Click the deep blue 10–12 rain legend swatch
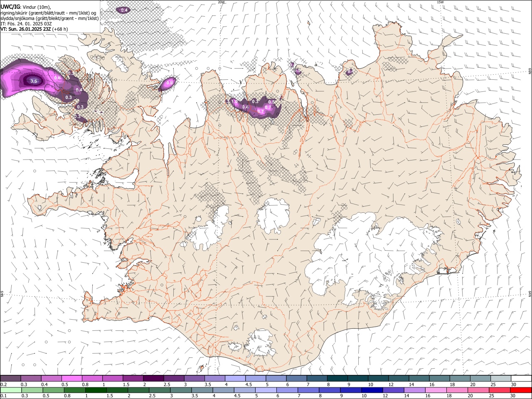532x399 pixels. tap(372, 390)
